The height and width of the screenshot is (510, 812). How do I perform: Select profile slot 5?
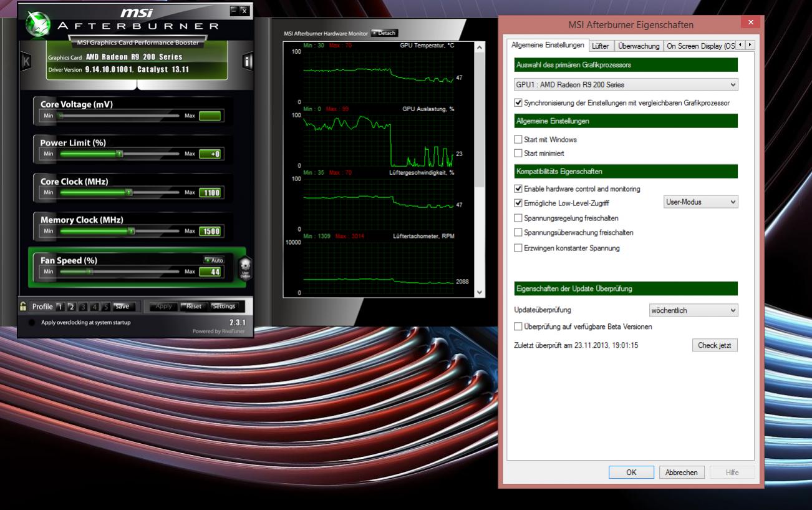[106, 306]
